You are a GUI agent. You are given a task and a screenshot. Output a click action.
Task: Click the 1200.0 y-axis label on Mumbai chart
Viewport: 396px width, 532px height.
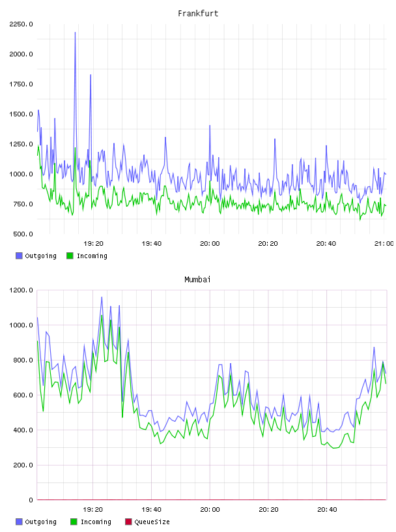click(x=21, y=290)
